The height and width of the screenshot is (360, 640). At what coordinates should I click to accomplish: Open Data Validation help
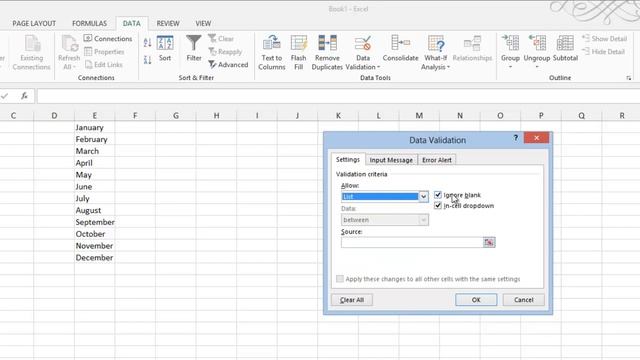click(516, 138)
